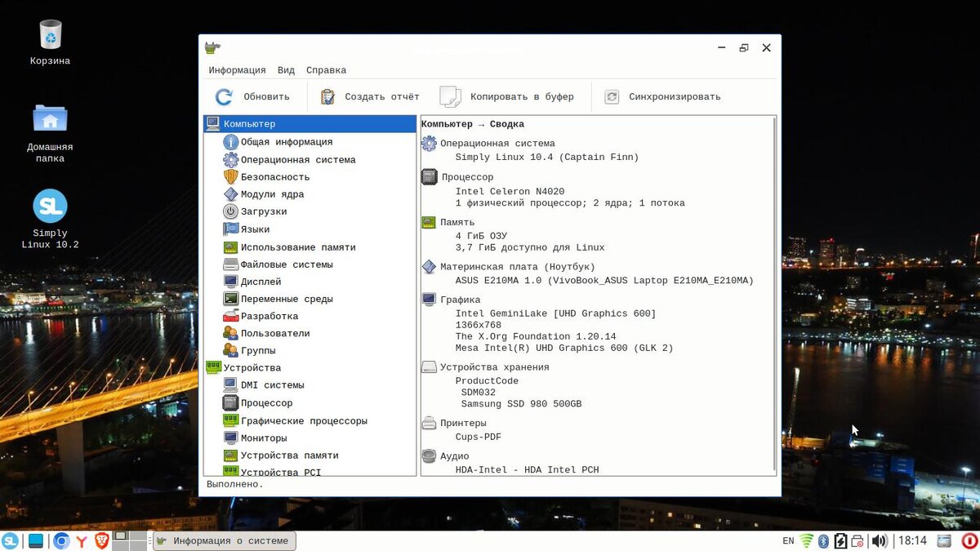Switch to Информация о системе taskbar button
980x551 pixels.
point(224,540)
